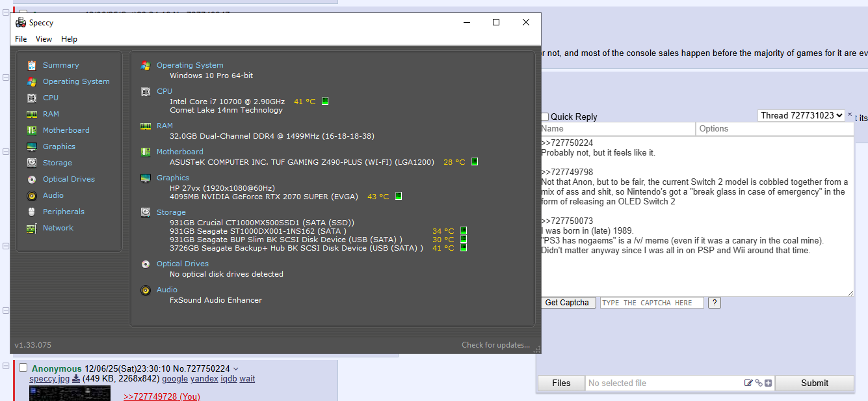Open the Storage heading in summary pane
The width and height of the screenshot is (868, 401).
[x=171, y=212]
